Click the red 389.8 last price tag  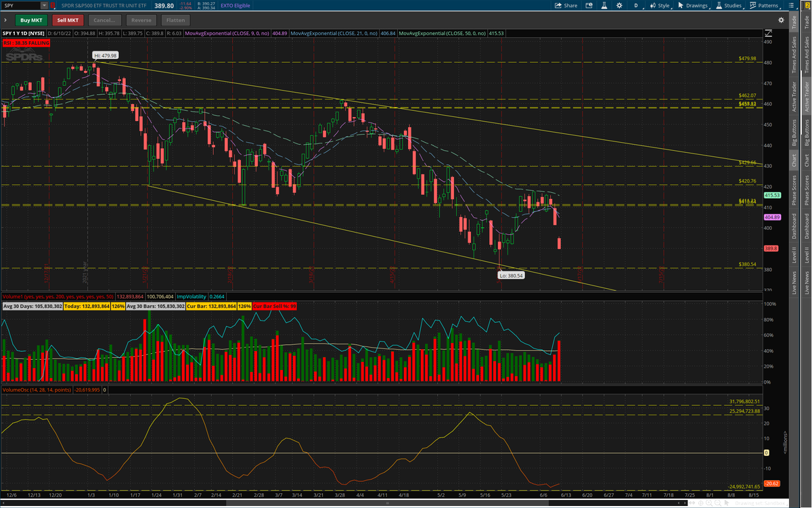point(772,249)
